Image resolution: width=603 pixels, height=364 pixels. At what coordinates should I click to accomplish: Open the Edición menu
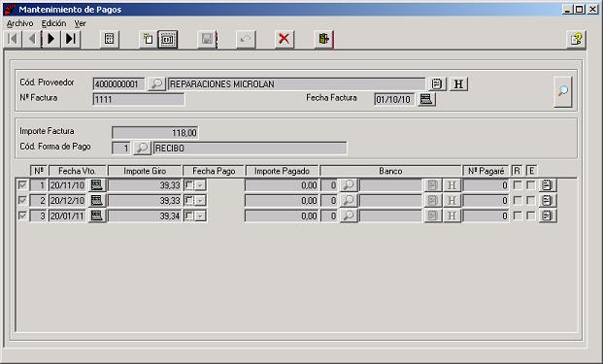pyautogui.click(x=53, y=23)
